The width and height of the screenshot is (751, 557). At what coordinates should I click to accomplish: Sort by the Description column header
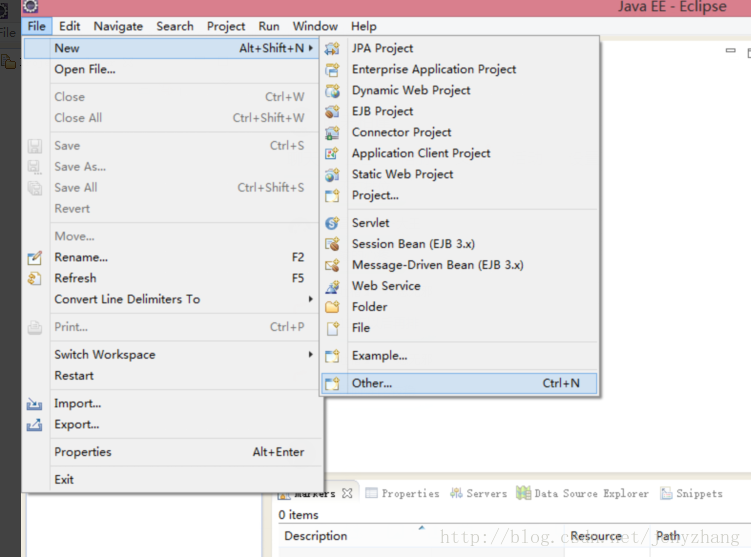(x=421, y=536)
